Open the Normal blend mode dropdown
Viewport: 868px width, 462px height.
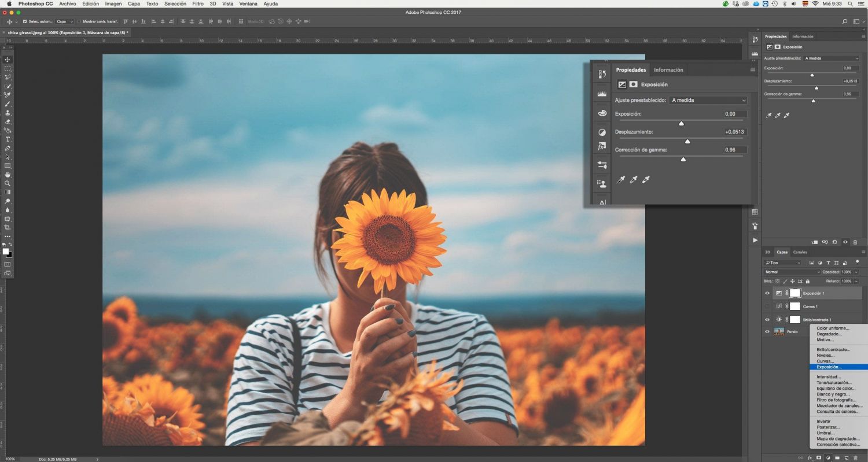792,272
